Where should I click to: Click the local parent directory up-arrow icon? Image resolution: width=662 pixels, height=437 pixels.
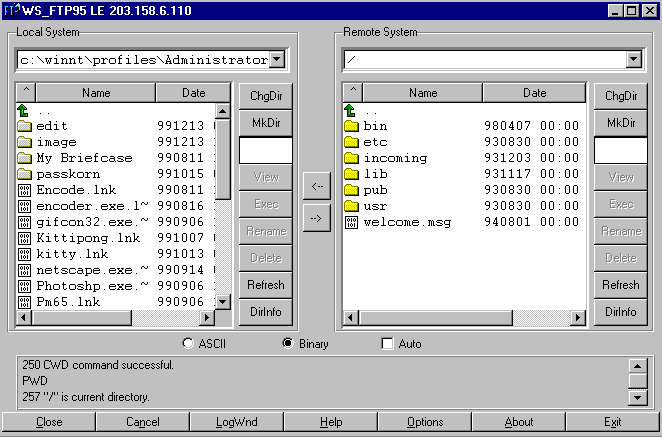click(23, 111)
